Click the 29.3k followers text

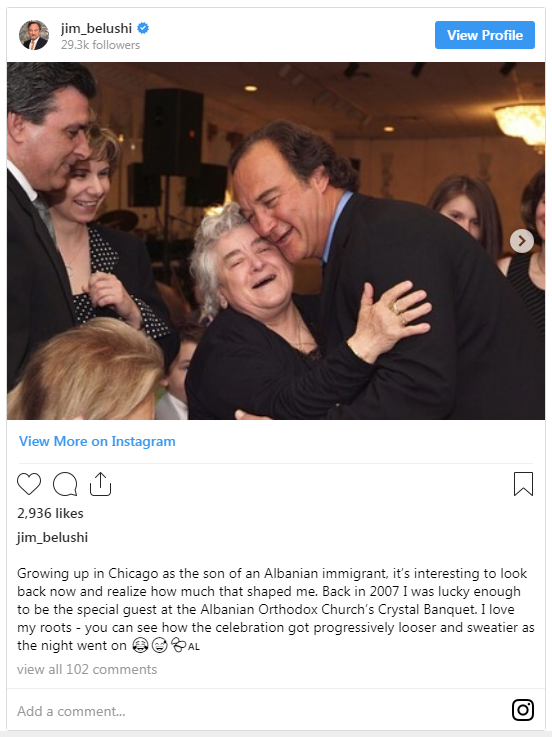pyautogui.click(x=100, y=45)
